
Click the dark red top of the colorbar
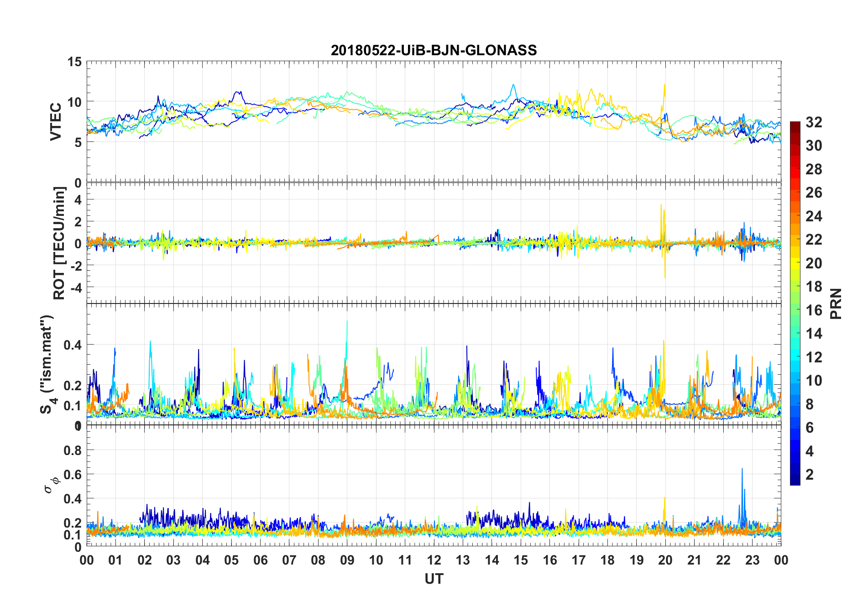pyautogui.click(x=795, y=126)
